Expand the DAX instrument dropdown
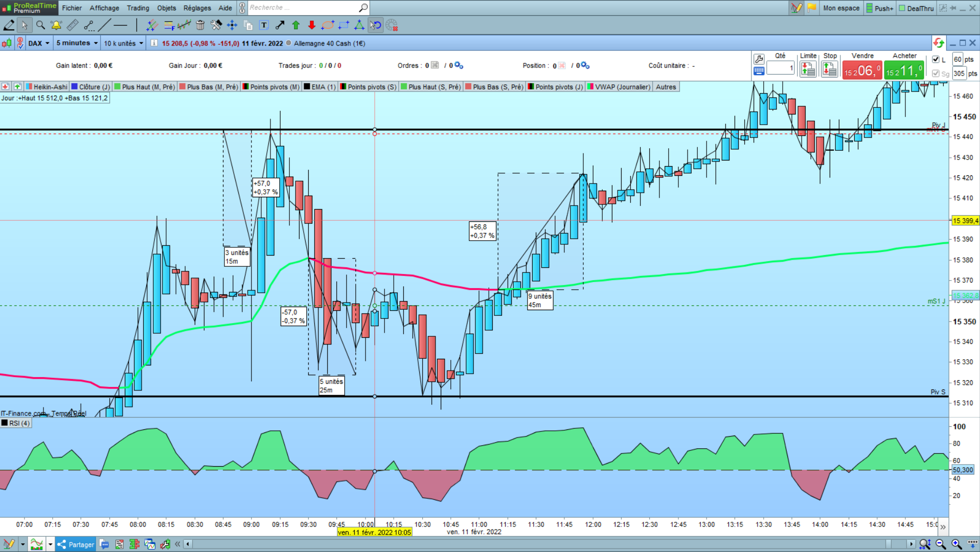Screen dimensions: 980x552 [x=39, y=43]
